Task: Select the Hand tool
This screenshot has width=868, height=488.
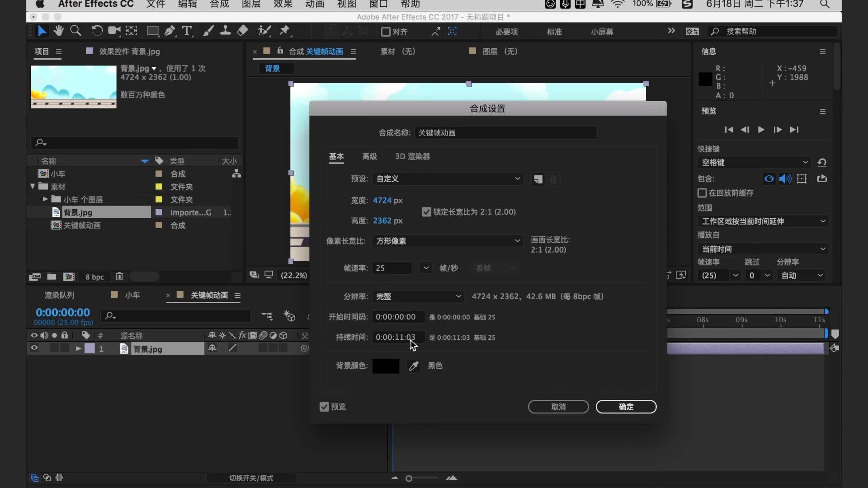Action: [x=58, y=31]
